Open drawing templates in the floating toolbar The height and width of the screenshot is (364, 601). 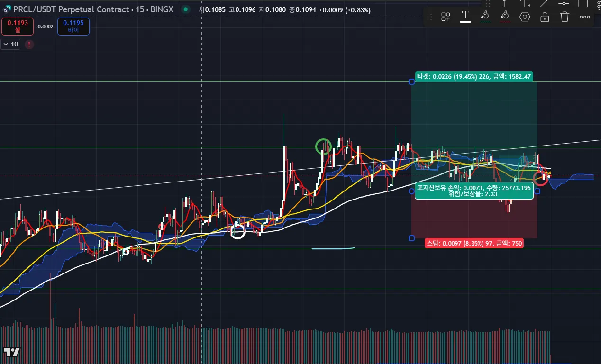446,17
